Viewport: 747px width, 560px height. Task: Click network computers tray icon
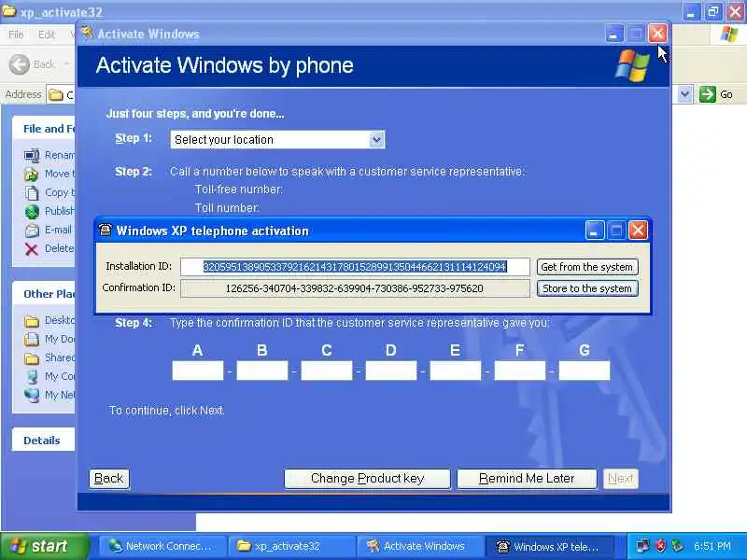pos(642,546)
